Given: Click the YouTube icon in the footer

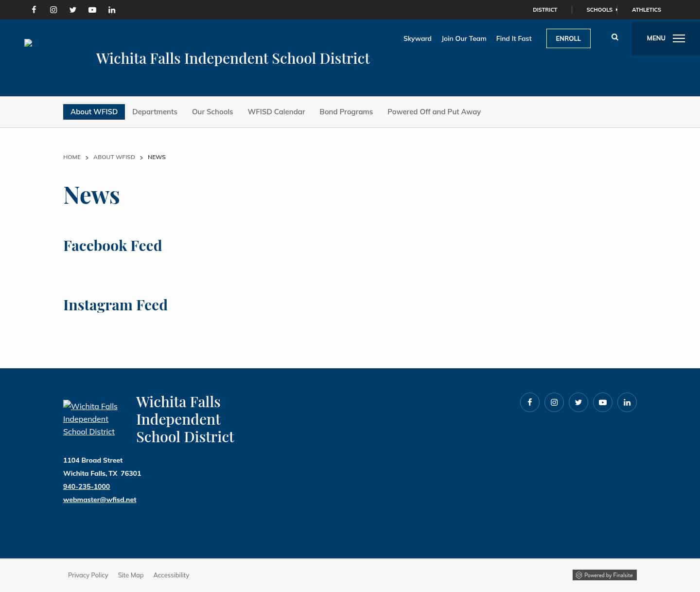Looking at the screenshot, I should pyautogui.click(x=603, y=402).
